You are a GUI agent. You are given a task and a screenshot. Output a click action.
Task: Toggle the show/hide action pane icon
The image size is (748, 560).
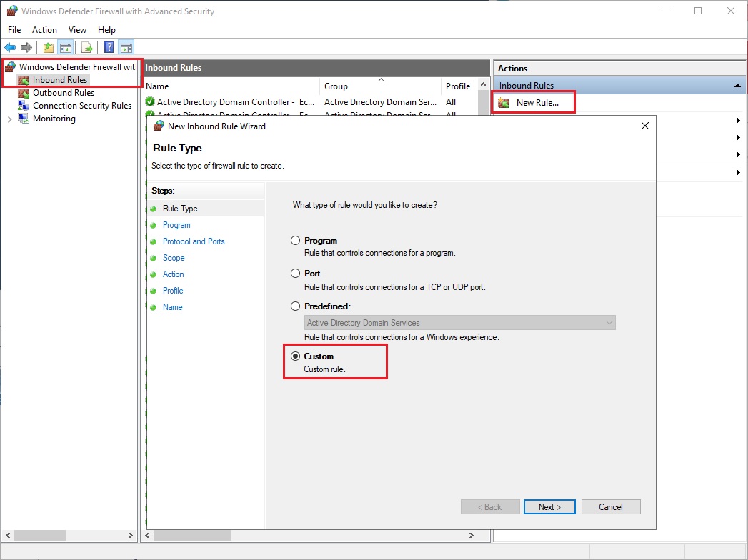pos(126,47)
